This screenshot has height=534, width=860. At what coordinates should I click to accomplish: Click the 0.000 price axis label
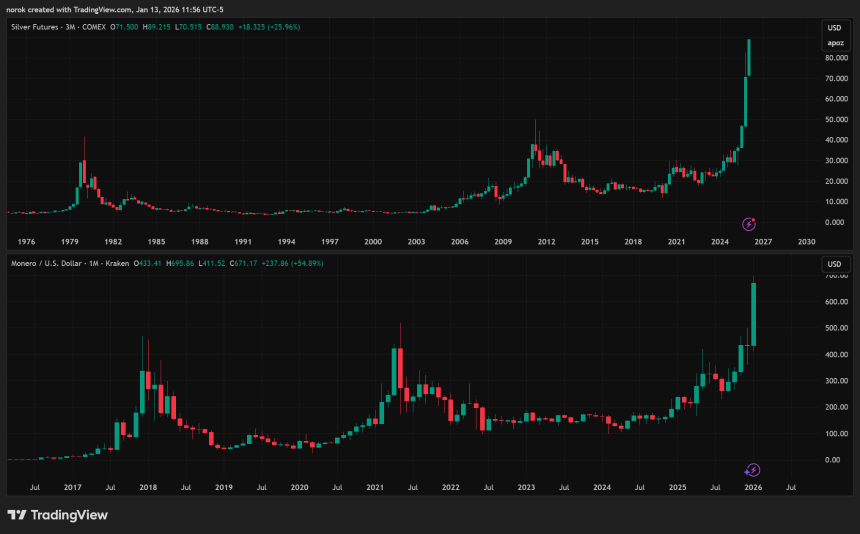point(835,223)
